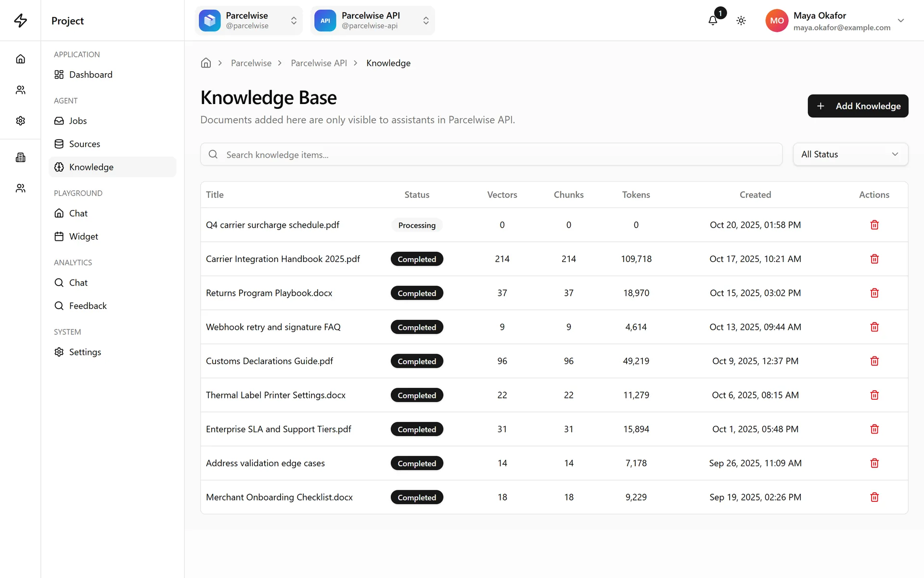Open Sources in the sidebar
This screenshot has height=578, width=924.
pos(113,144)
